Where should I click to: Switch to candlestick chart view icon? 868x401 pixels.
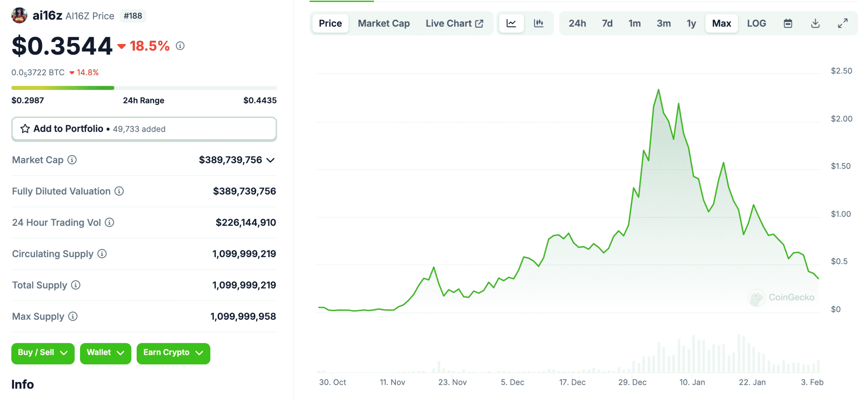coord(538,23)
